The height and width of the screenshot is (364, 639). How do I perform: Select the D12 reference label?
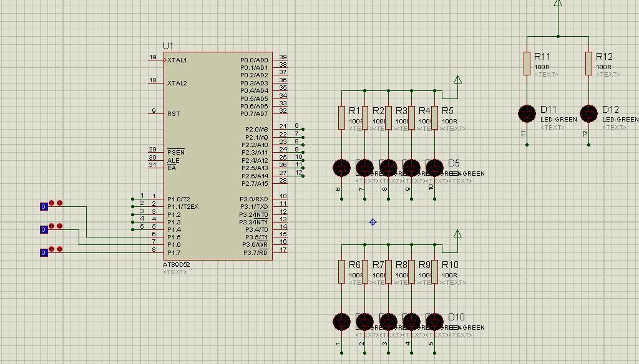coord(610,110)
